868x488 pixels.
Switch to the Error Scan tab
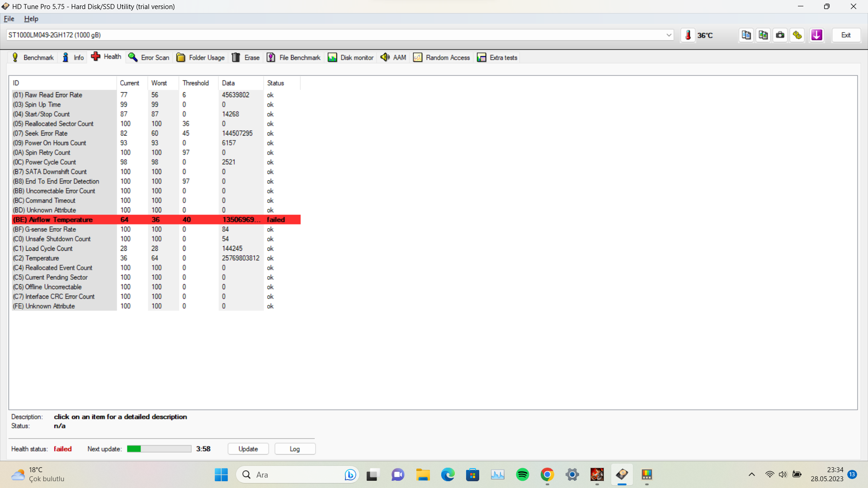pyautogui.click(x=149, y=57)
